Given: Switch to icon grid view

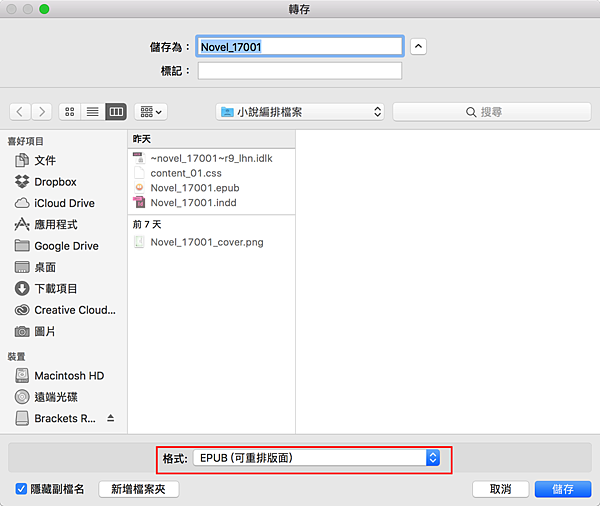Looking at the screenshot, I should pyautogui.click(x=70, y=112).
